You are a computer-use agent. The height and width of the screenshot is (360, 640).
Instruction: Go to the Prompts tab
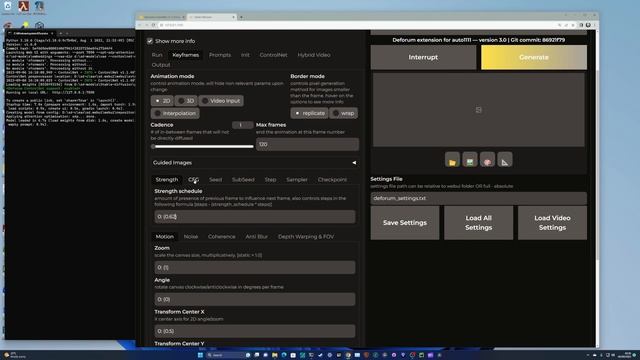click(x=220, y=55)
